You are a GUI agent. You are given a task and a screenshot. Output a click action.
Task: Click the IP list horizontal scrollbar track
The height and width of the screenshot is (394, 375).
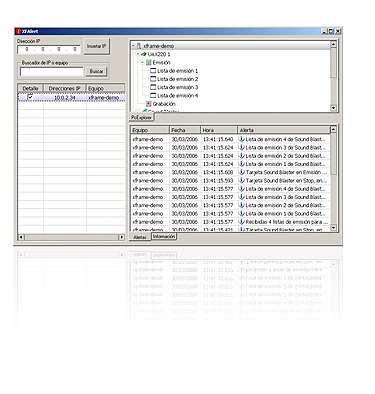[72, 237]
